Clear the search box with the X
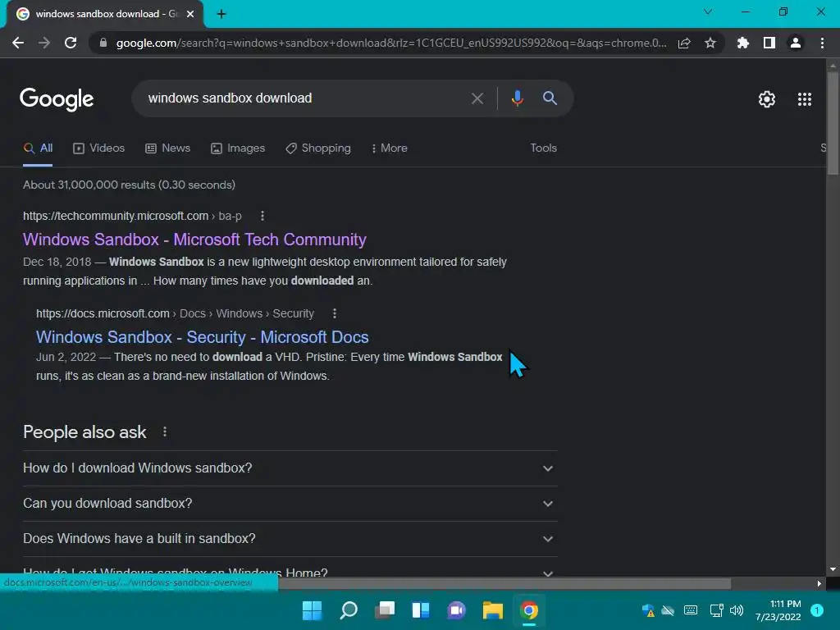The height and width of the screenshot is (630, 840). pyautogui.click(x=477, y=98)
